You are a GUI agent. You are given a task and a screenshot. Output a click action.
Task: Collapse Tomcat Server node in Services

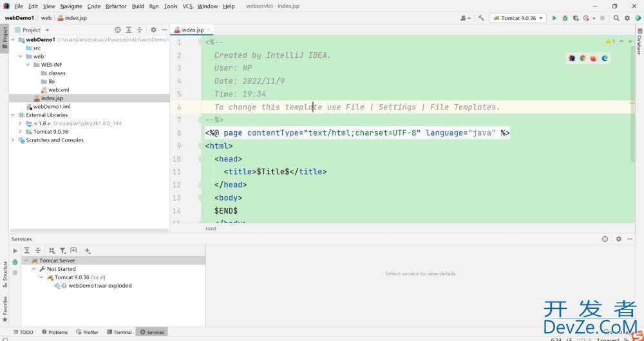click(x=26, y=261)
